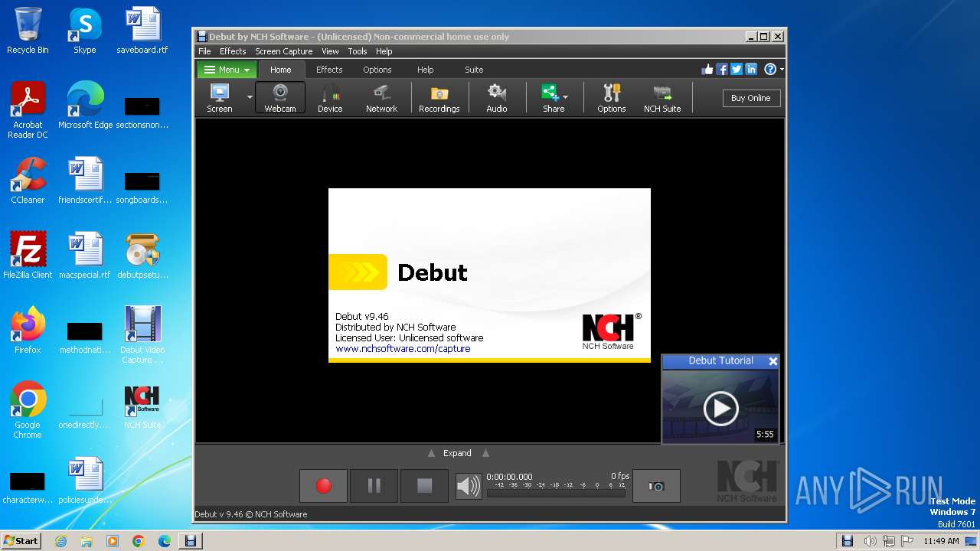The height and width of the screenshot is (551, 980).
Task: Select the Network camera source
Action: click(381, 98)
